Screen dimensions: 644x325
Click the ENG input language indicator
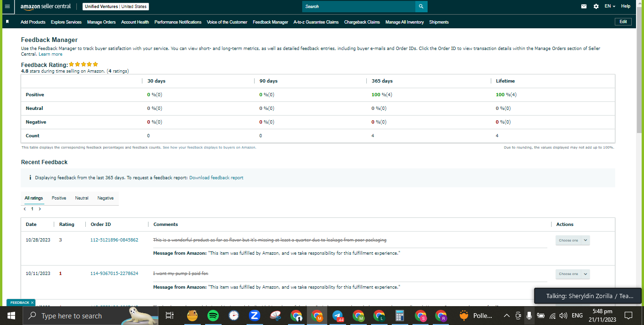tap(577, 316)
